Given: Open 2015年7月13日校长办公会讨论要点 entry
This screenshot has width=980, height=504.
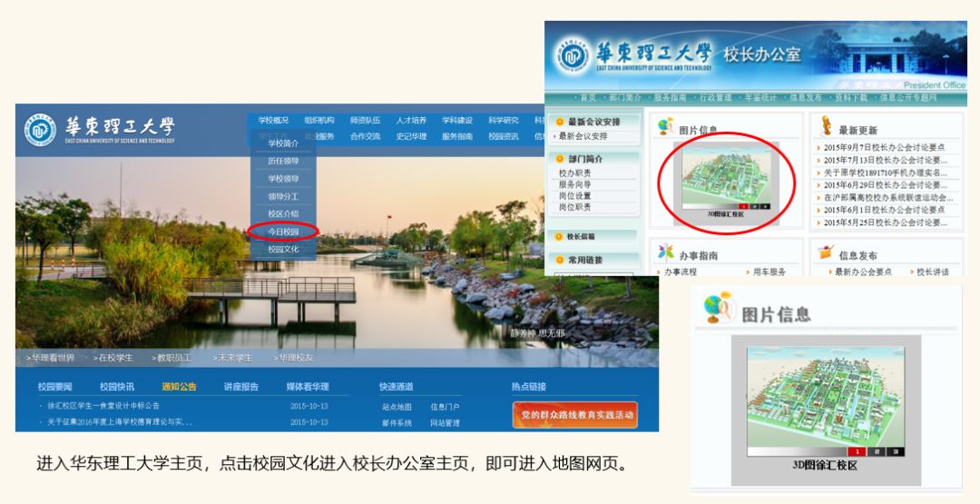Looking at the screenshot, I should point(886,160).
